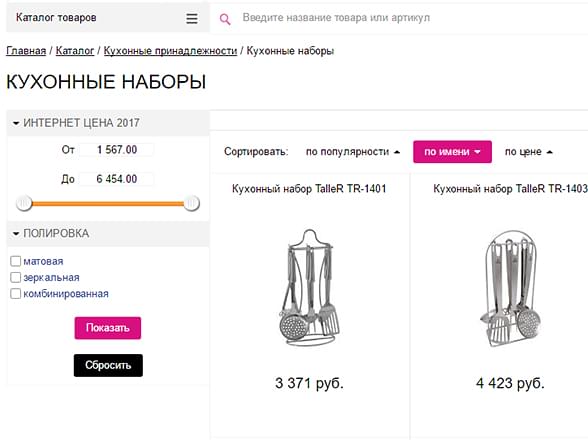Screen dimensions: 588x440
Task: Open the TalleR TR-1401 product image
Action: tap(309, 288)
